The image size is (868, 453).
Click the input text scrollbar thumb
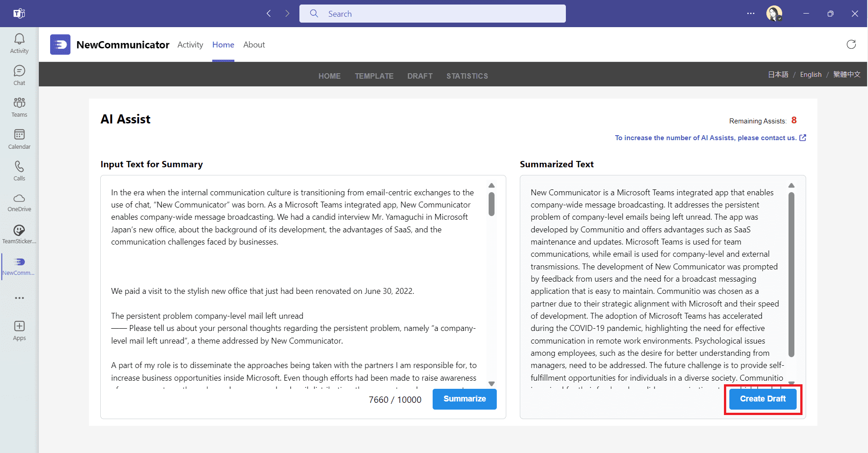(491, 204)
